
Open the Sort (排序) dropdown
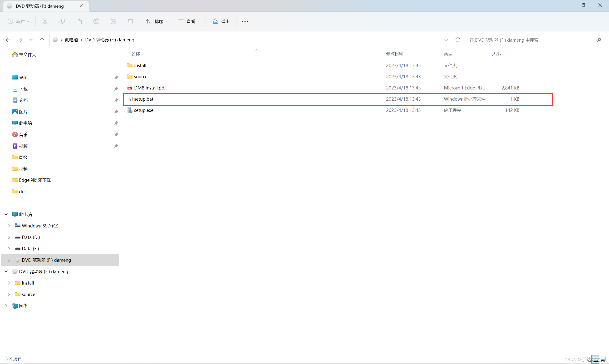(x=157, y=22)
